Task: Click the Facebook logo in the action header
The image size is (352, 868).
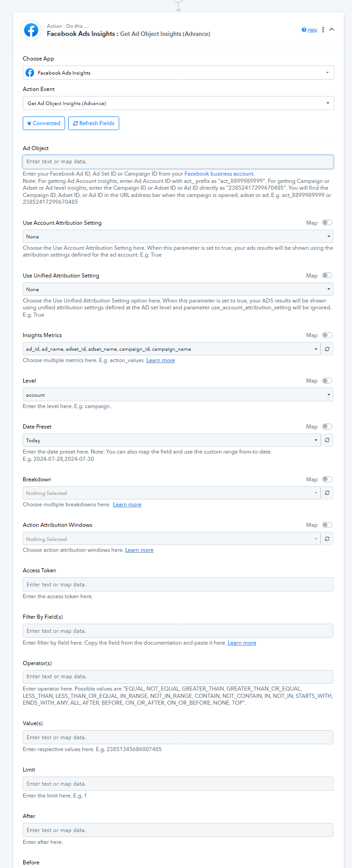Action: [x=31, y=30]
